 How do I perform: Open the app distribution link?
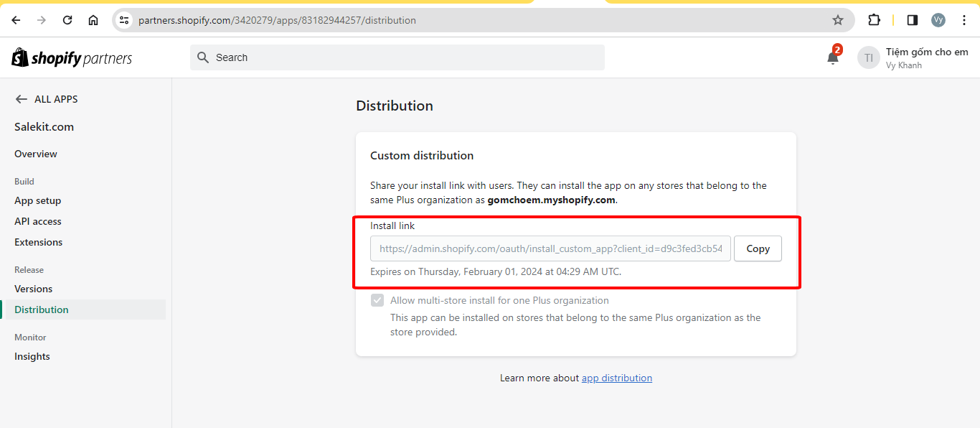(x=616, y=378)
